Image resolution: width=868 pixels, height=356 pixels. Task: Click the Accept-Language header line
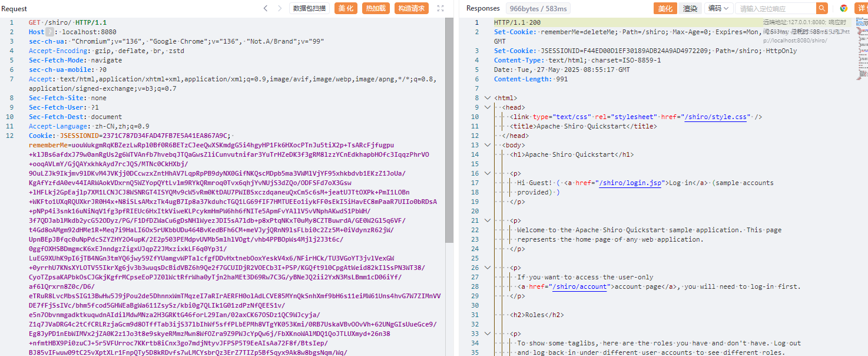click(89, 126)
